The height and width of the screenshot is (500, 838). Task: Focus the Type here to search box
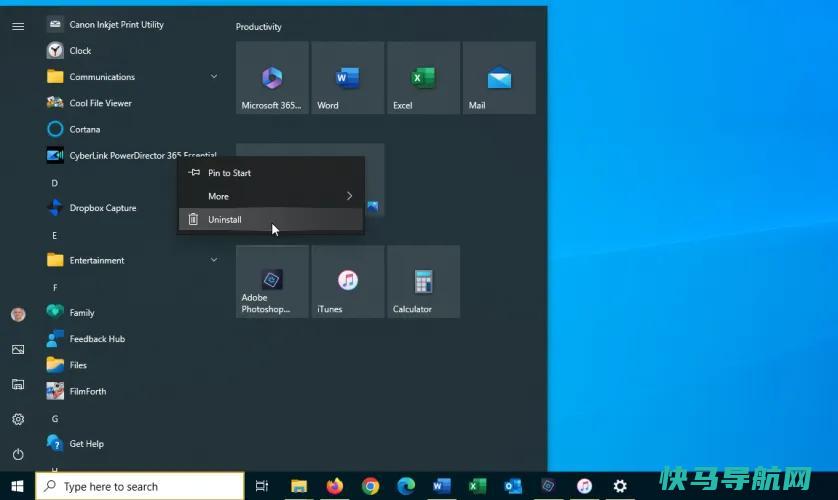(x=140, y=486)
